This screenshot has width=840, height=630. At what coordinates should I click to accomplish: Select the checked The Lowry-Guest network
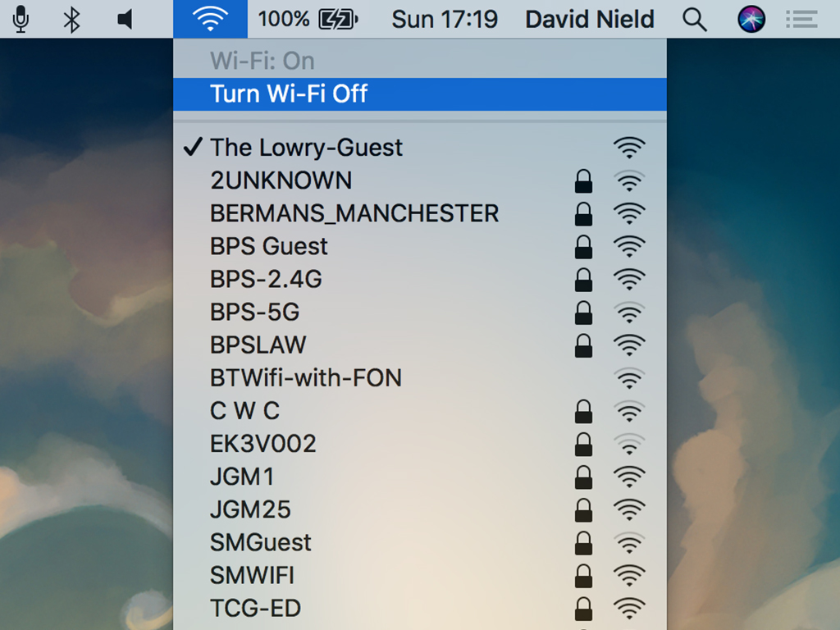click(x=420, y=148)
